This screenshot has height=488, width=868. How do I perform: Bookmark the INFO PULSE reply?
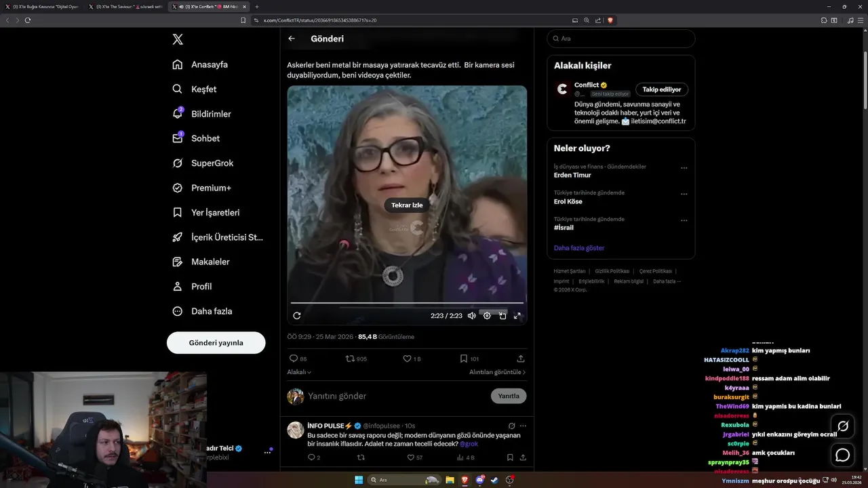510,457
